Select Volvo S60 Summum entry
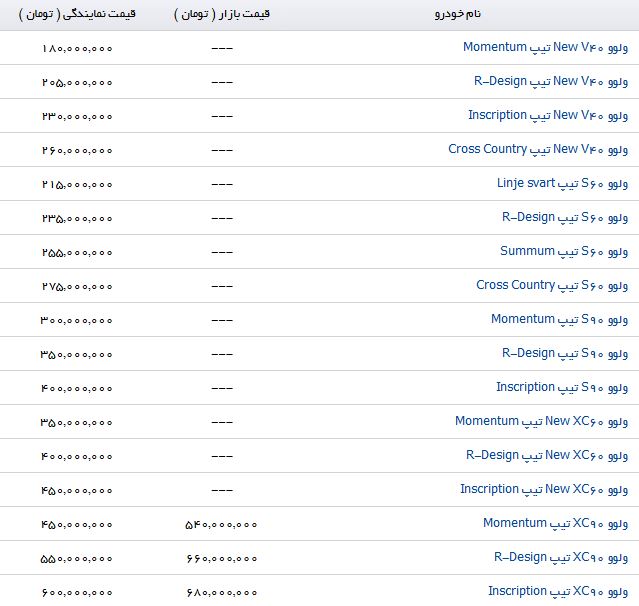The image size is (639, 606). tap(564, 251)
